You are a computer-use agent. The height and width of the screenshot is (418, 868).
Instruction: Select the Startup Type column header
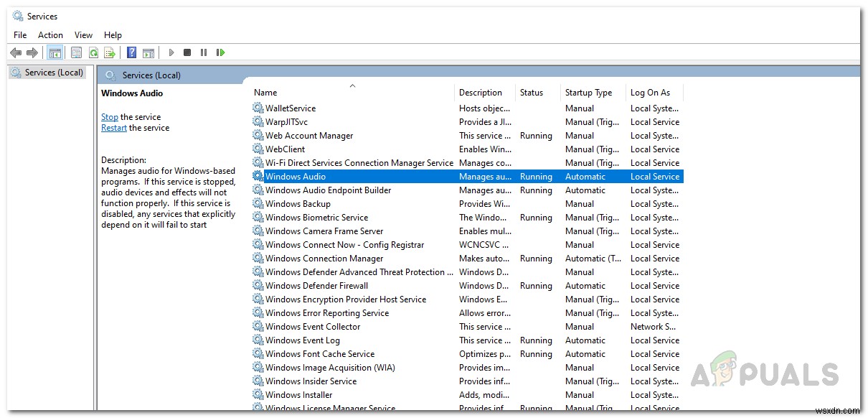pyautogui.click(x=590, y=92)
